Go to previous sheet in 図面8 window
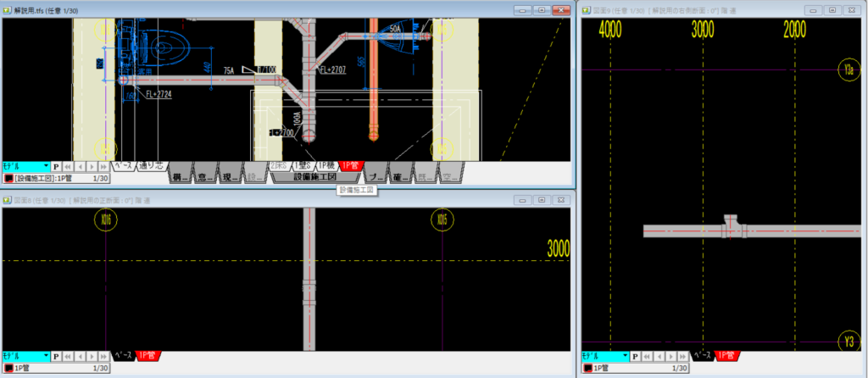 pyautogui.click(x=81, y=357)
